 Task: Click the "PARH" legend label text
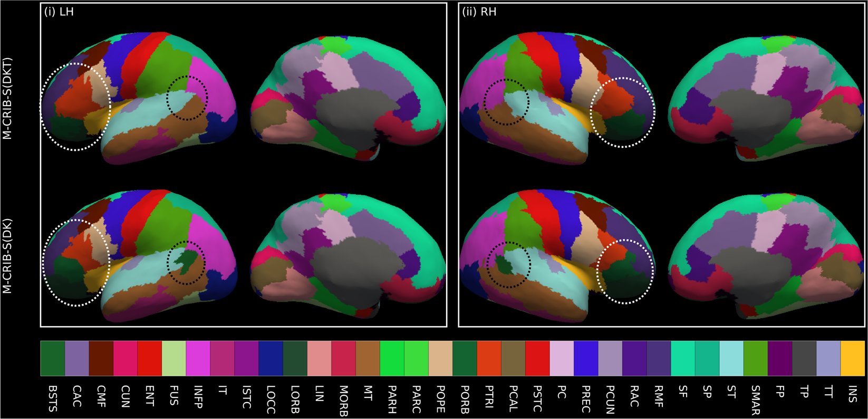(x=392, y=399)
